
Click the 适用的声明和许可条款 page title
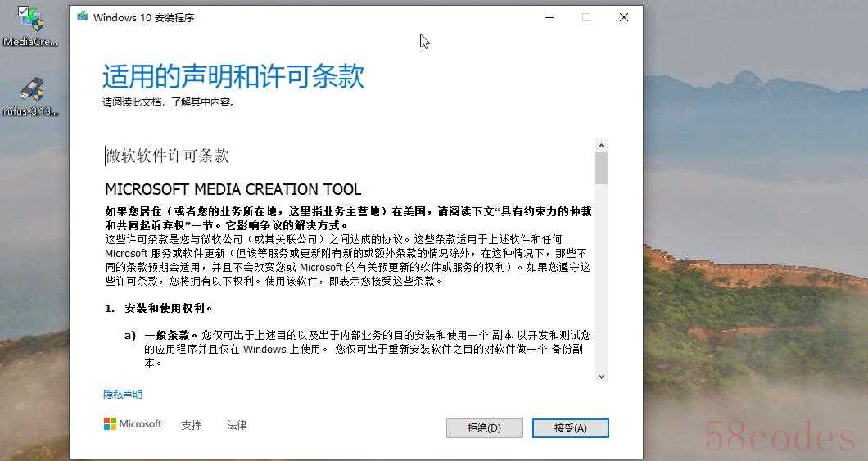point(233,77)
